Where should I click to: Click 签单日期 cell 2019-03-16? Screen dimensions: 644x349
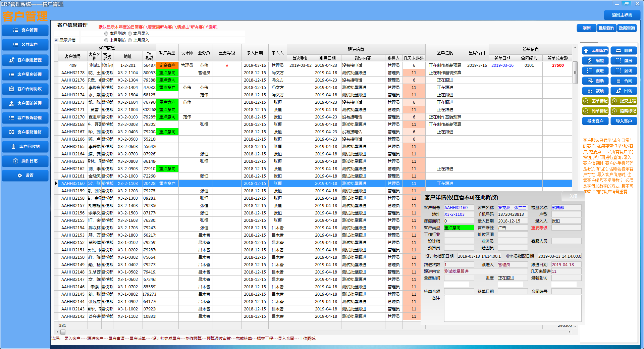pos(502,65)
